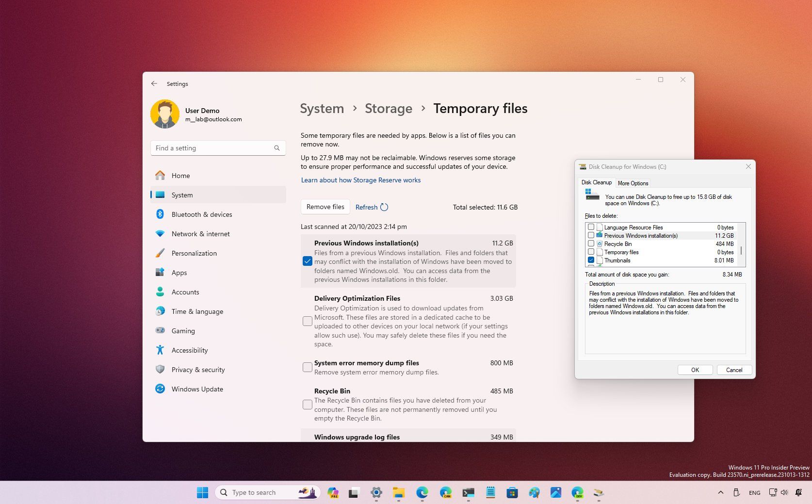812x504 pixels.
Task: Check the Delivery Optimization Files box
Action: [x=308, y=321]
